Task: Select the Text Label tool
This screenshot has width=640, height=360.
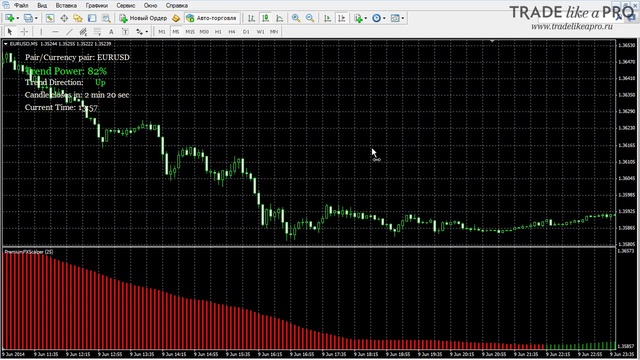Action: pyautogui.click(x=125, y=31)
